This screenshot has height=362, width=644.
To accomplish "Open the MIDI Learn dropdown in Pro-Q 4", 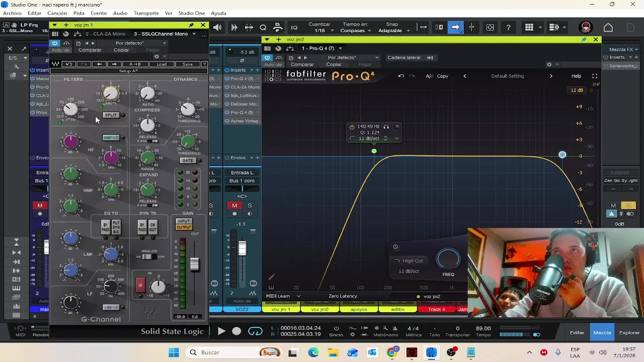I will point(283,296).
